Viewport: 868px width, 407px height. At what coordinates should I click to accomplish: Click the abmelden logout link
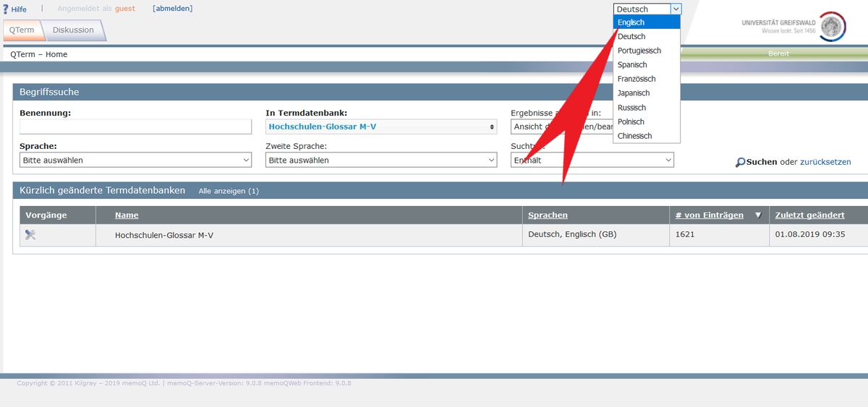click(172, 9)
